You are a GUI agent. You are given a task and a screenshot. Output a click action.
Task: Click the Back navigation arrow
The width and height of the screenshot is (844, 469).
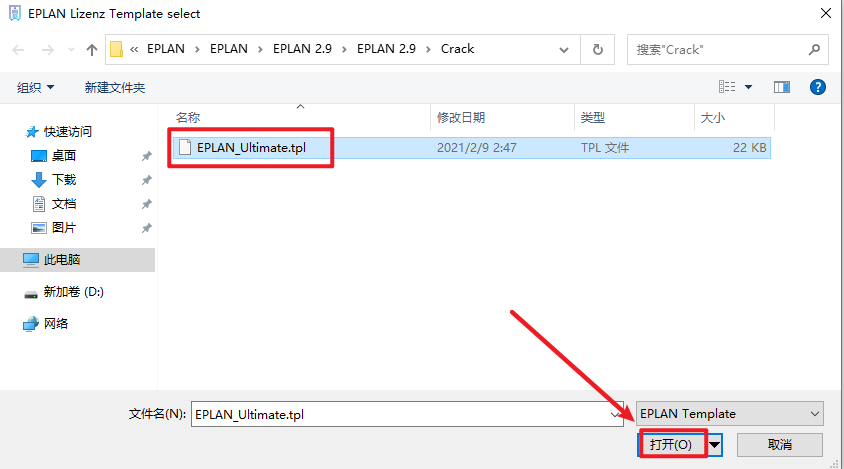(x=19, y=49)
